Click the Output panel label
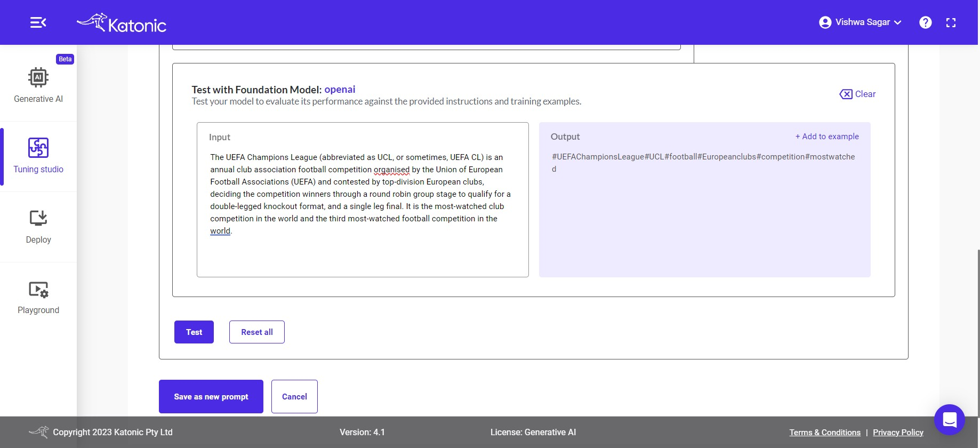The height and width of the screenshot is (448, 980). tap(565, 137)
